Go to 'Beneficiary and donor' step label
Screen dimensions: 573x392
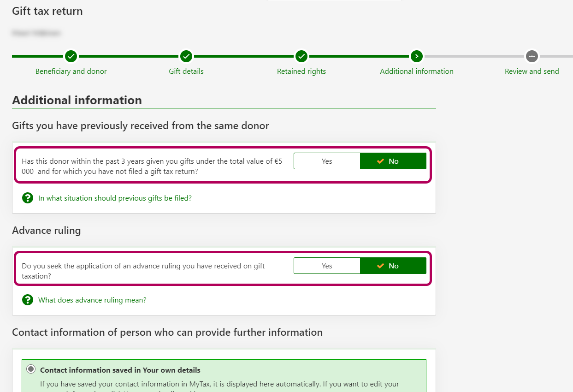click(x=71, y=71)
